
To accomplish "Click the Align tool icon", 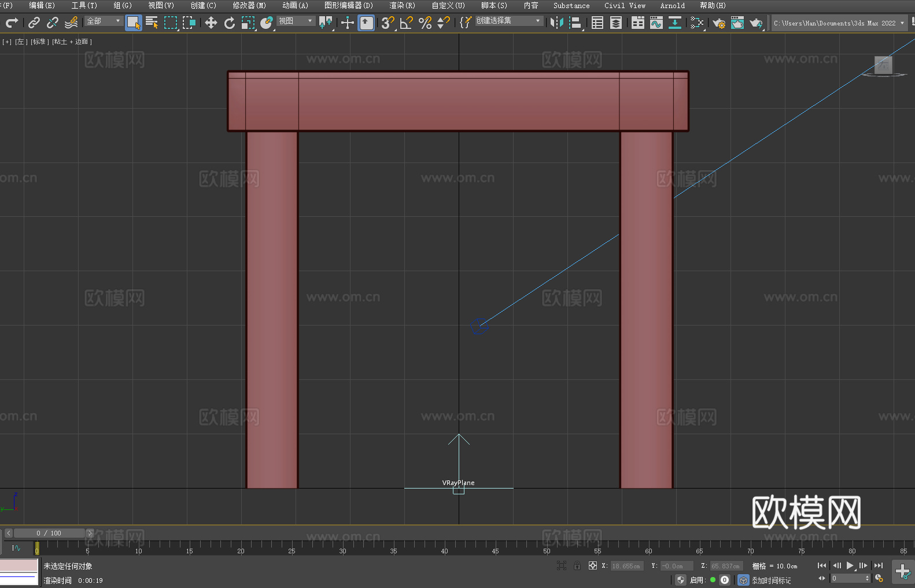I will (x=575, y=23).
